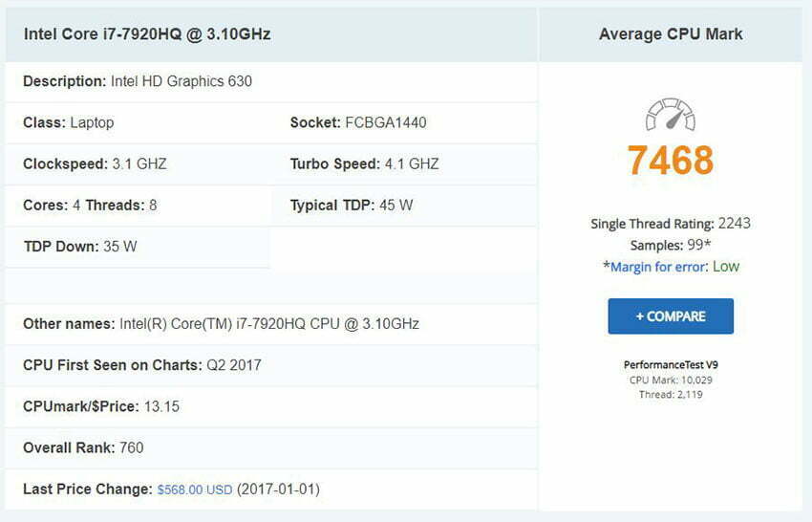Click the + COMPARE button
Screen dimensions: 812x522
click(671, 316)
